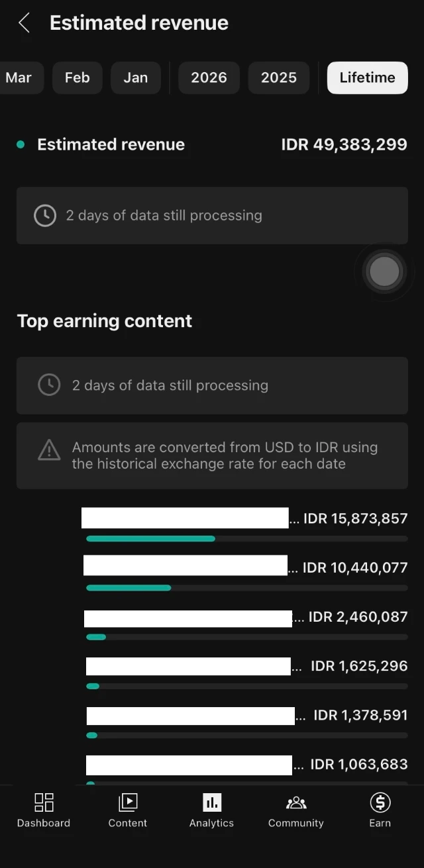This screenshot has height=868, width=424.
Task: Tap the warning triangle icon
Action: click(49, 452)
